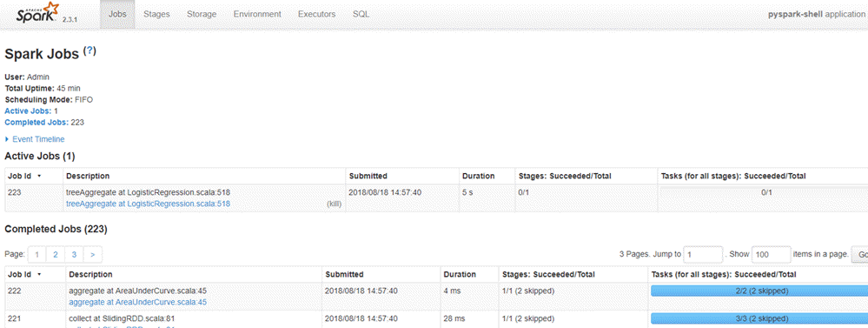Open the Executors tab

[x=316, y=14]
